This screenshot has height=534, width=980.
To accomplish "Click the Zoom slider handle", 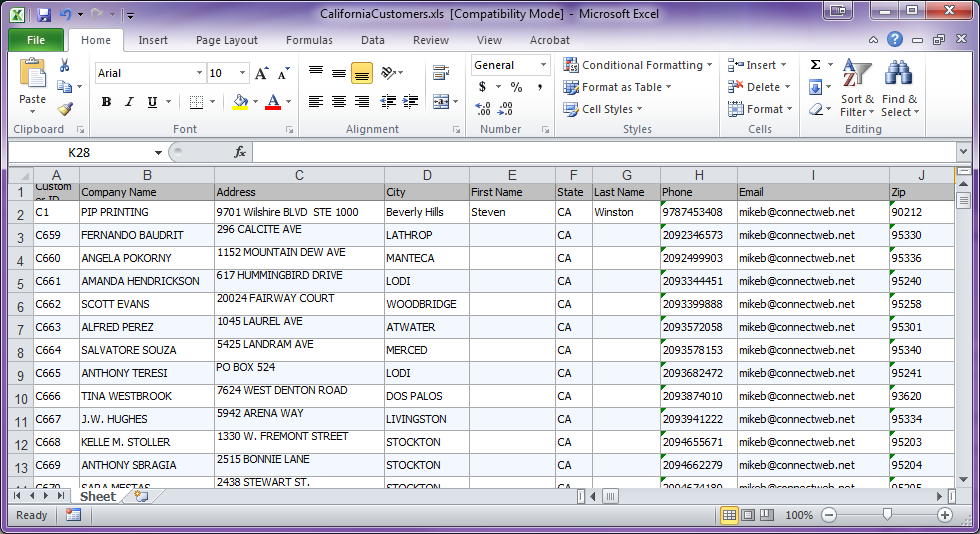I will (887, 515).
